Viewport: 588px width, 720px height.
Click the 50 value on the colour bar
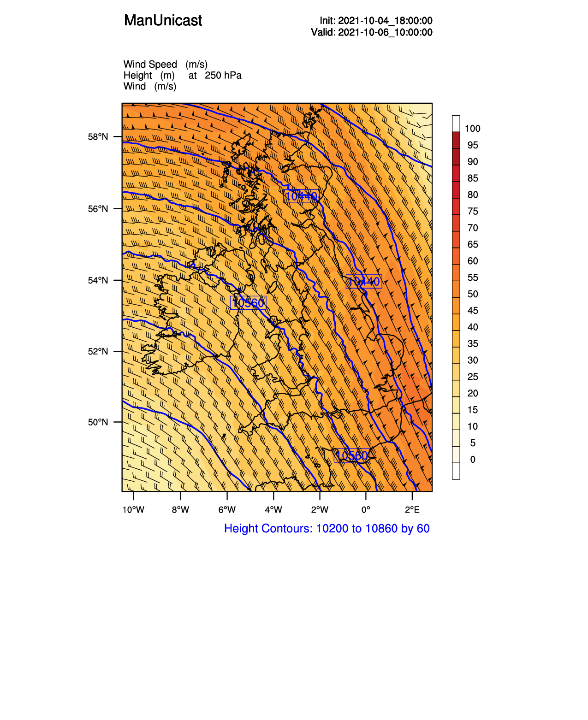point(473,295)
